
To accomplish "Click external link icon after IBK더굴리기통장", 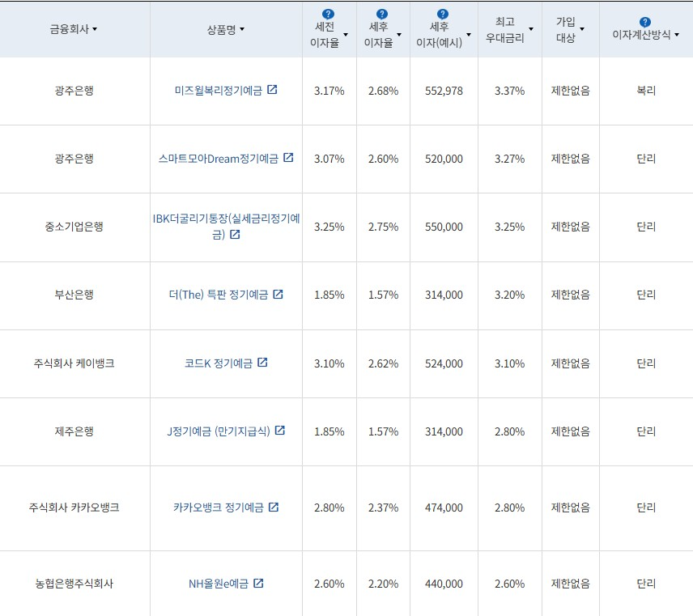I will 235,234.
